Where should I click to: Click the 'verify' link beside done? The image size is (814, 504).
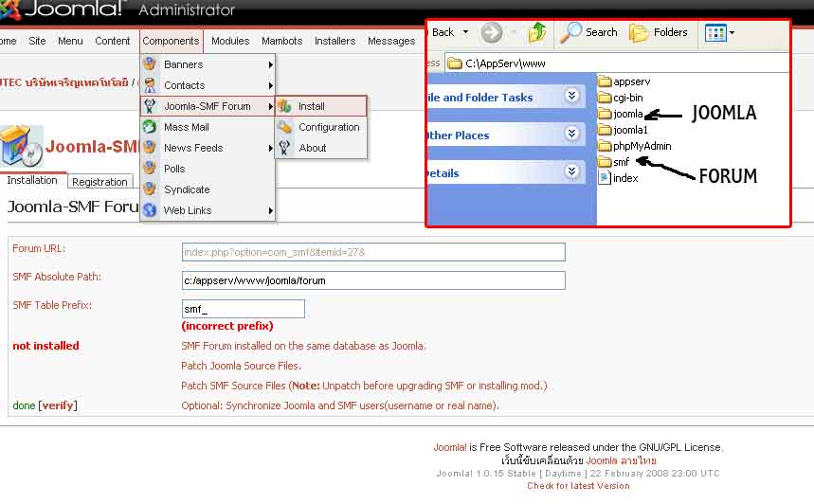[x=58, y=405]
